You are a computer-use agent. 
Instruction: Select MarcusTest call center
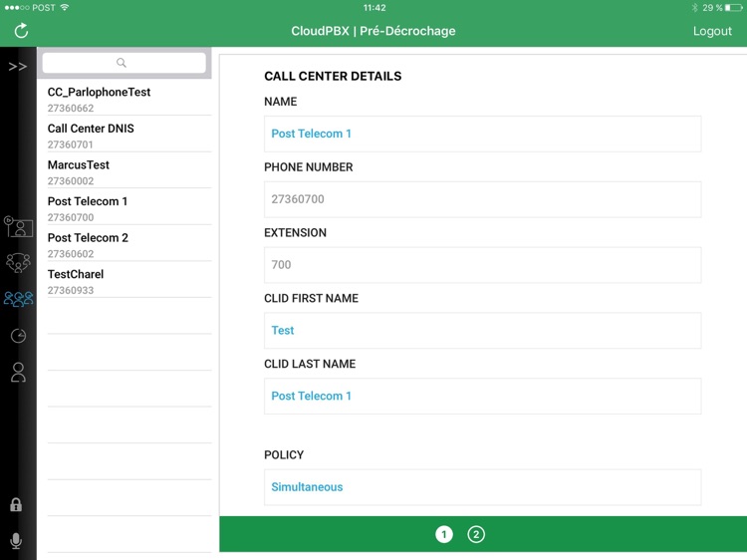129,172
